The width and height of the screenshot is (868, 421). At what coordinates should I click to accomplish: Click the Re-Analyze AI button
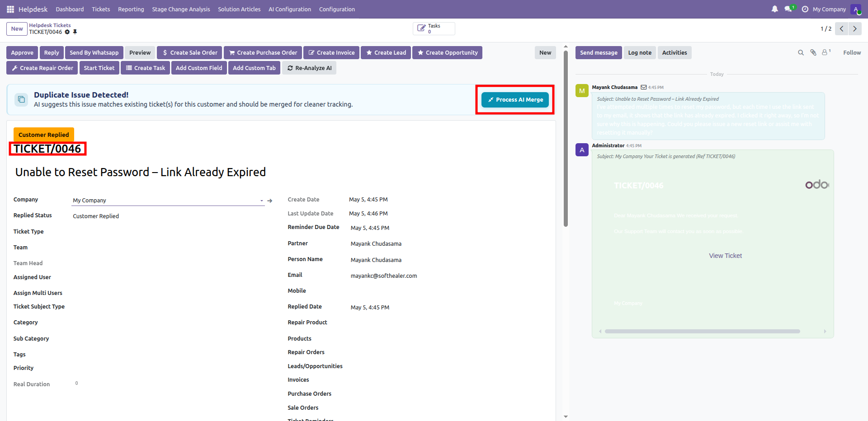[x=309, y=68]
